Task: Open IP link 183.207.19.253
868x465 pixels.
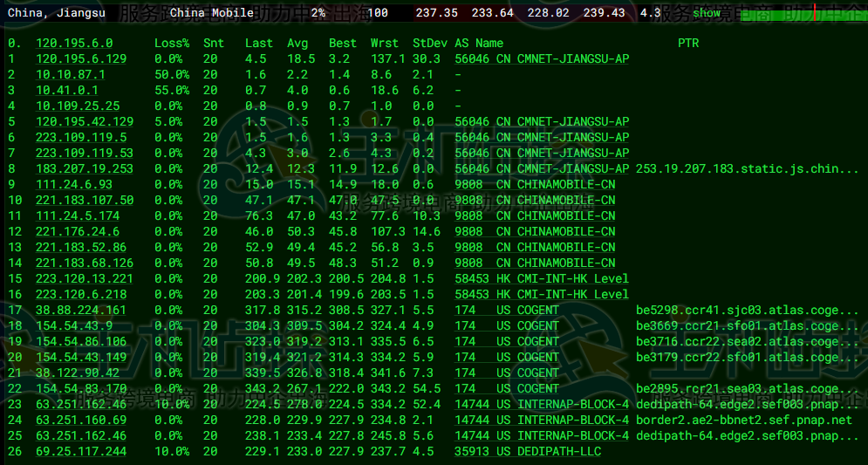Action: 85,168
